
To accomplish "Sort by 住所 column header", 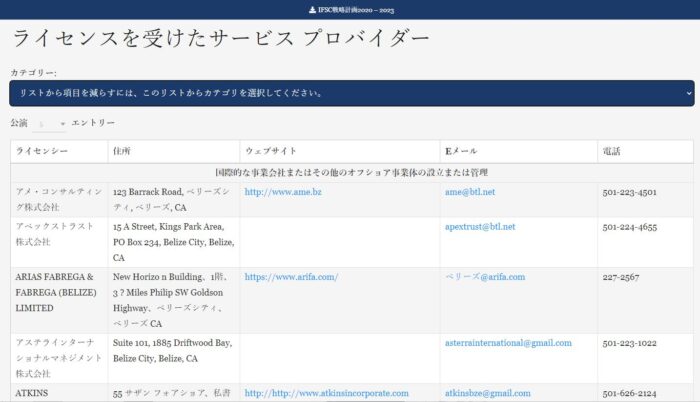I will (x=174, y=151).
